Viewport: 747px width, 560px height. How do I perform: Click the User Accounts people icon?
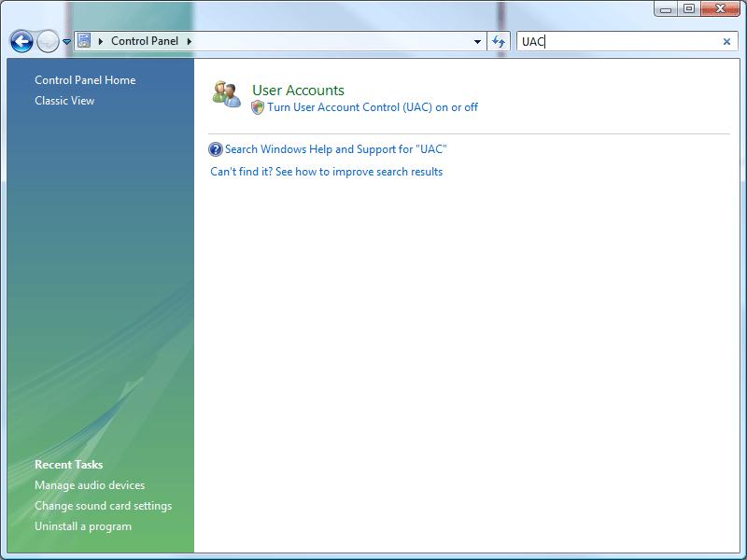226,94
